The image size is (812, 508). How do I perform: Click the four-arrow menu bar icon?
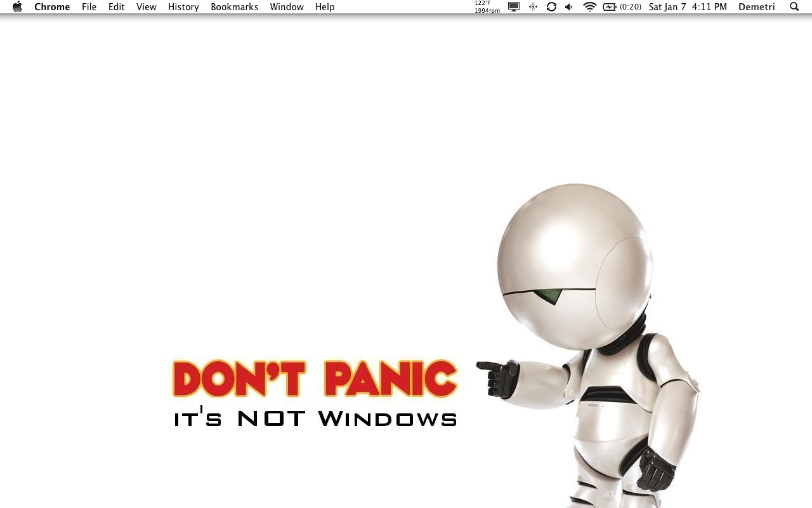(x=533, y=7)
